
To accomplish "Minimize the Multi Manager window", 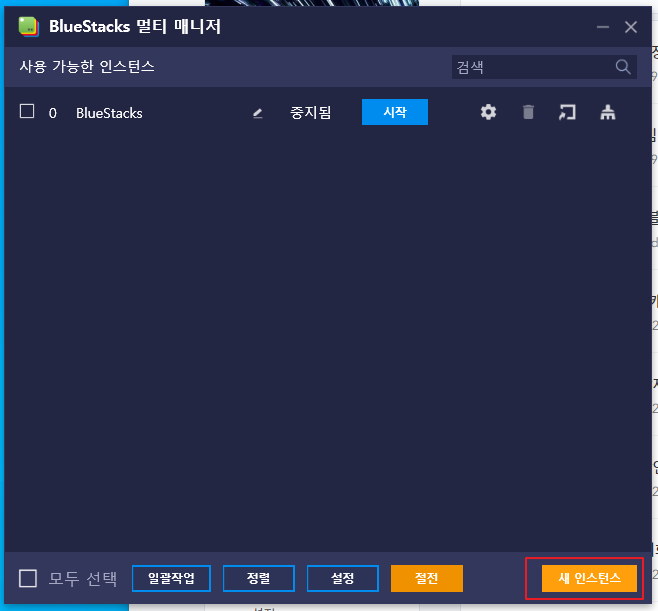I will (x=603, y=27).
